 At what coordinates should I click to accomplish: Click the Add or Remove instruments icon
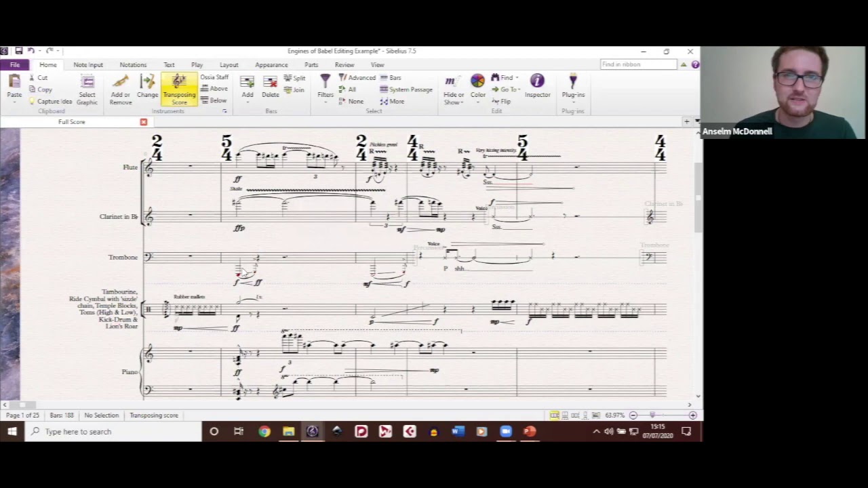(x=121, y=82)
